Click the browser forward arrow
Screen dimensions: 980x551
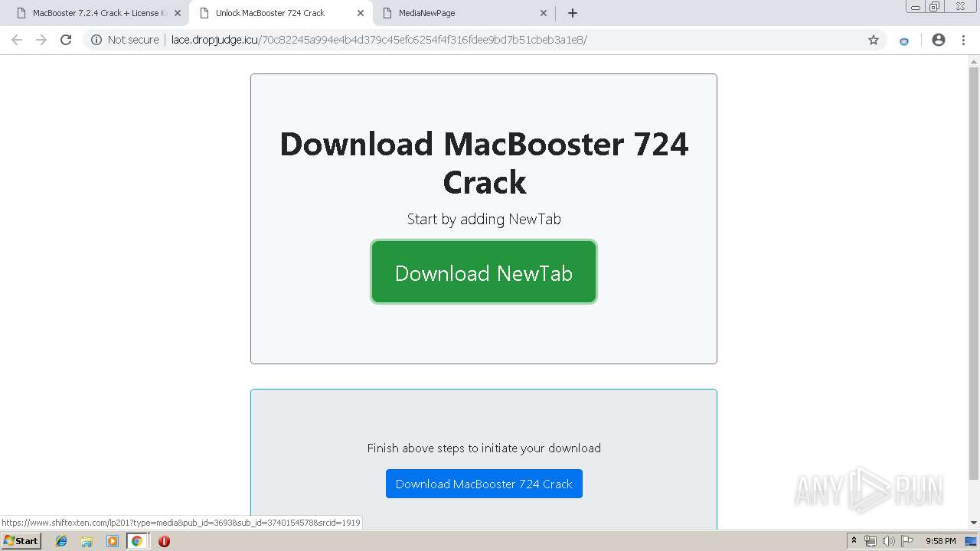(x=41, y=40)
